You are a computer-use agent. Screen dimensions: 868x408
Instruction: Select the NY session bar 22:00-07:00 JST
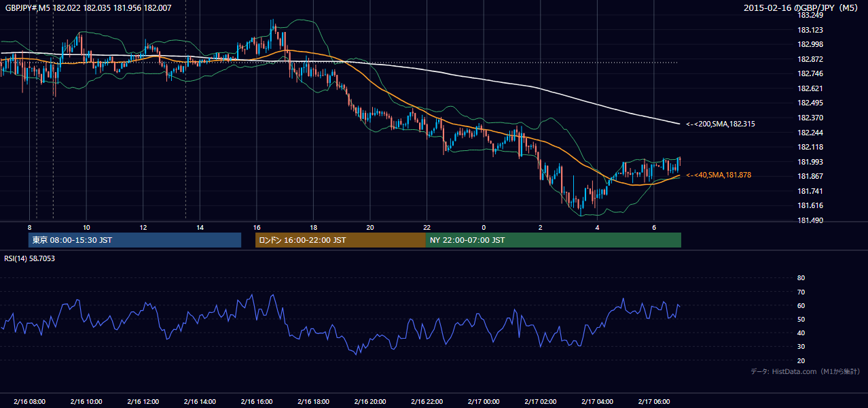[x=553, y=240]
